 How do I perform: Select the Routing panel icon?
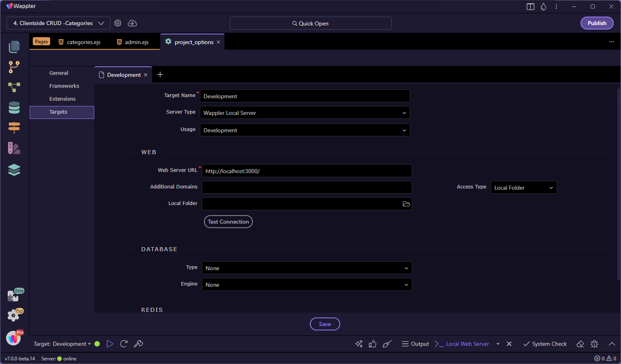click(14, 128)
